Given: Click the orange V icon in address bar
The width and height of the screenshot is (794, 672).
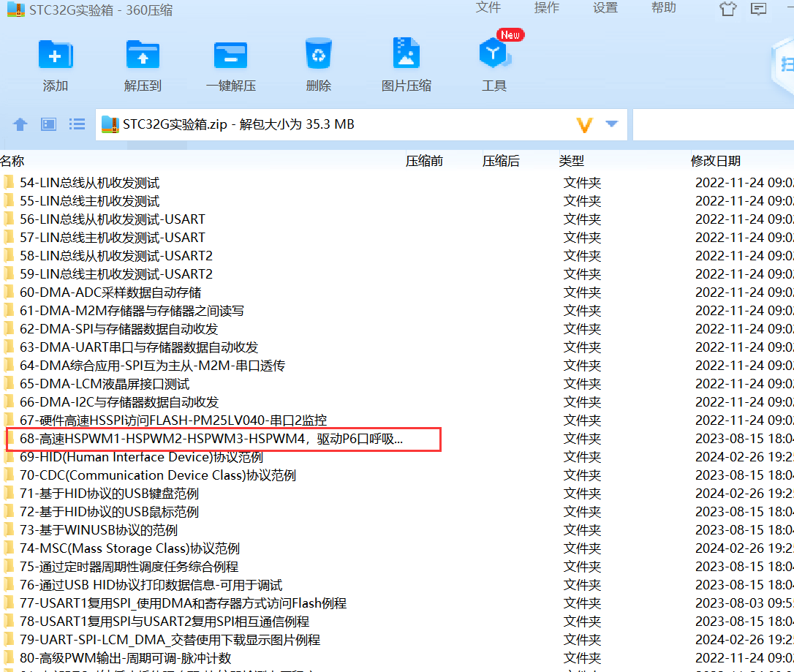Looking at the screenshot, I should (584, 124).
